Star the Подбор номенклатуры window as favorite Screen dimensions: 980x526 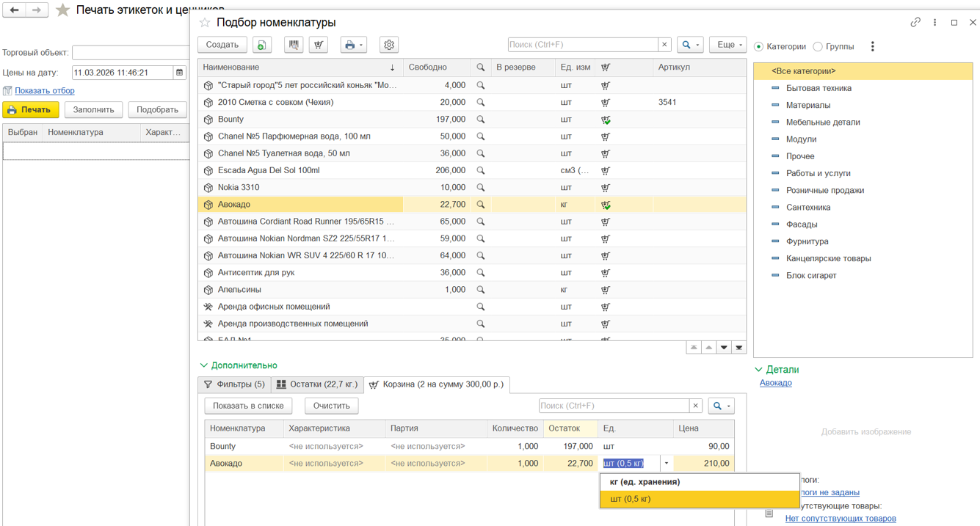pos(206,23)
